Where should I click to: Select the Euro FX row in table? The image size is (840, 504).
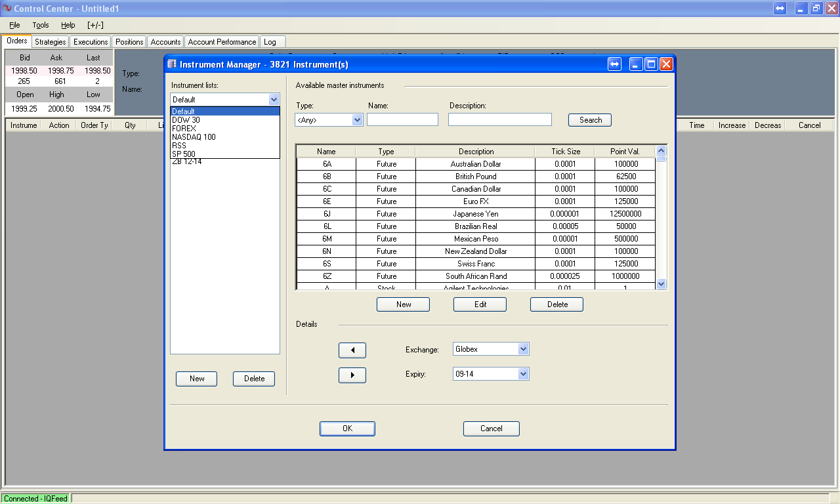click(476, 201)
